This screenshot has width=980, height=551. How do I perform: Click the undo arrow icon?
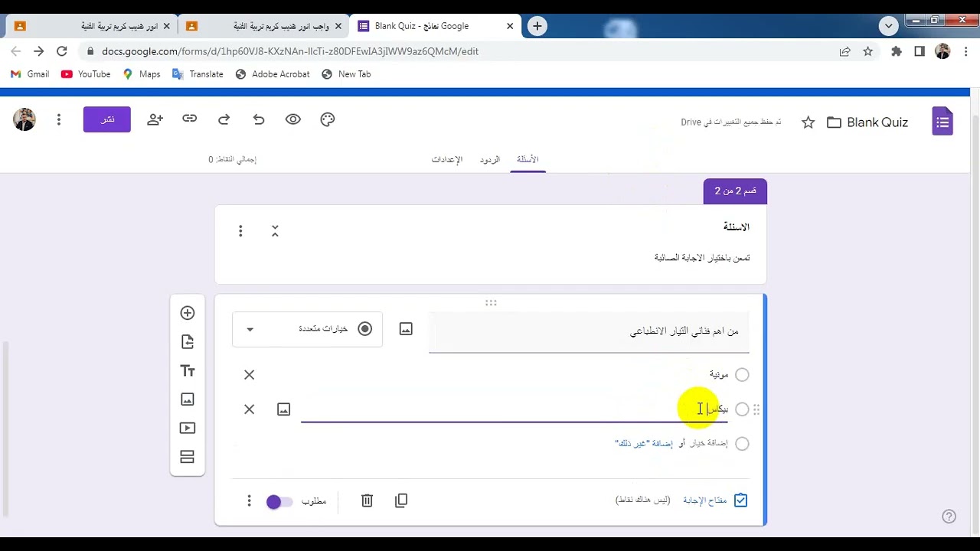[x=259, y=119]
